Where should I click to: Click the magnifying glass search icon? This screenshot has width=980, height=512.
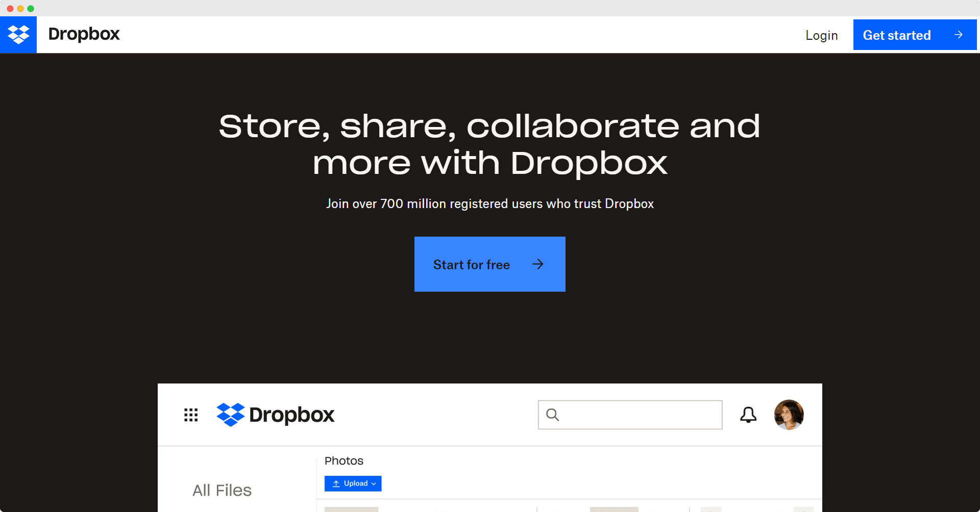pos(552,415)
